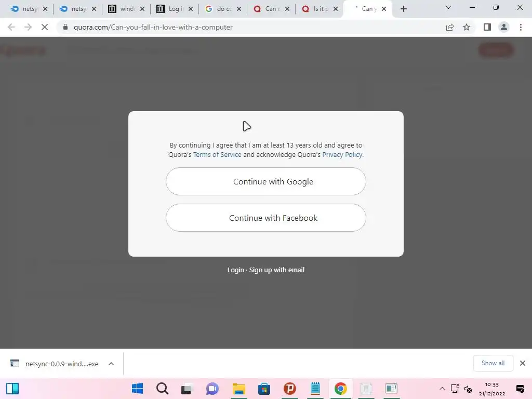Open the red P app on taskbar
Screen dimensions: 532x399
click(290, 389)
